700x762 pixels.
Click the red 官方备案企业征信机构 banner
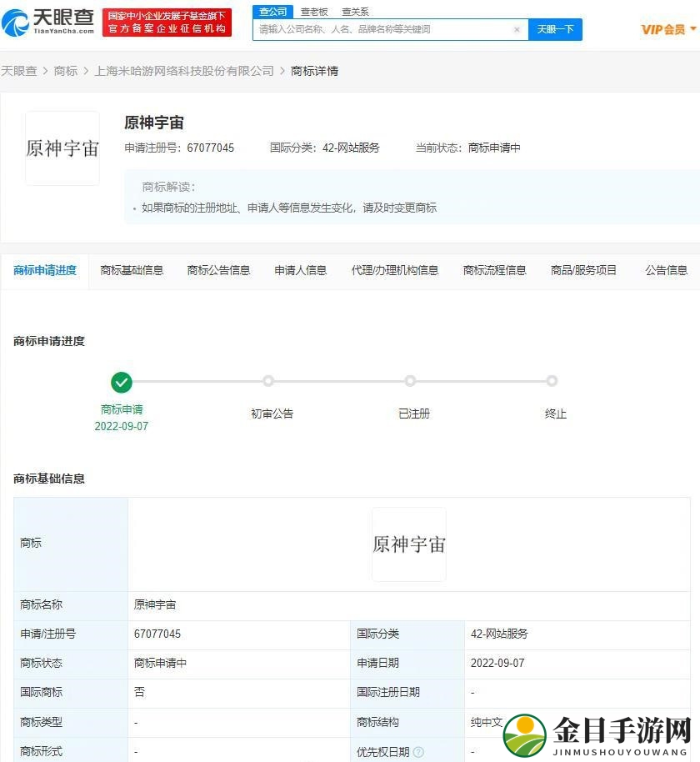tap(167, 23)
